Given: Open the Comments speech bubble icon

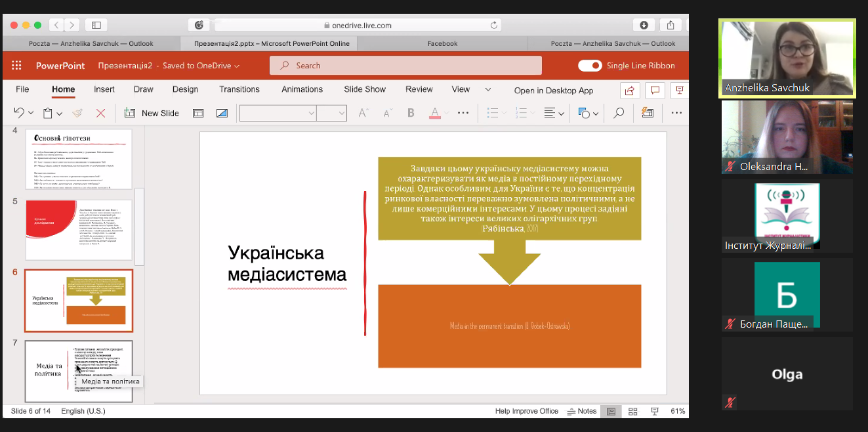Looking at the screenshot, I should (654, 90).
